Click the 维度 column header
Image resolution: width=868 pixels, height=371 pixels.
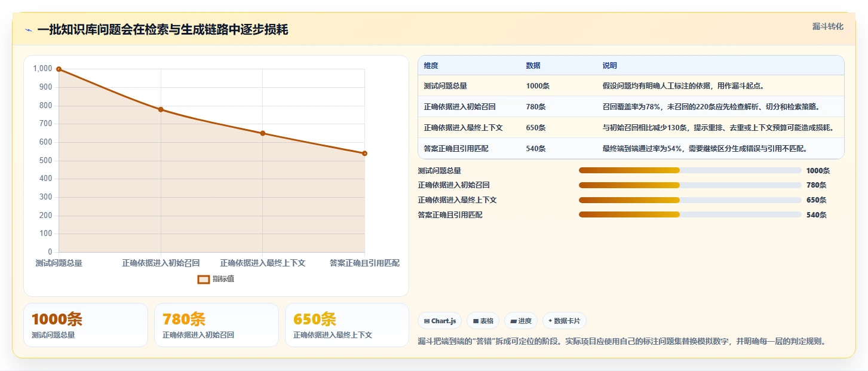pyautogui.click(x=431, y=66)
